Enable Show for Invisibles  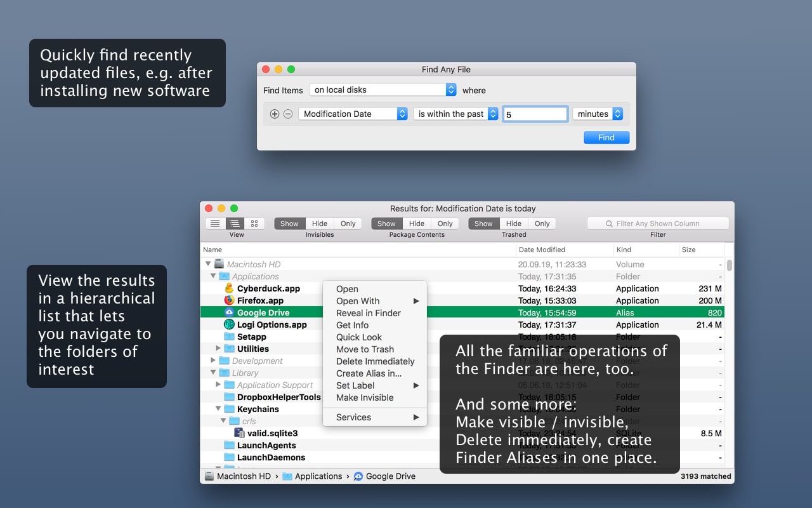click(x=289, y=224)
